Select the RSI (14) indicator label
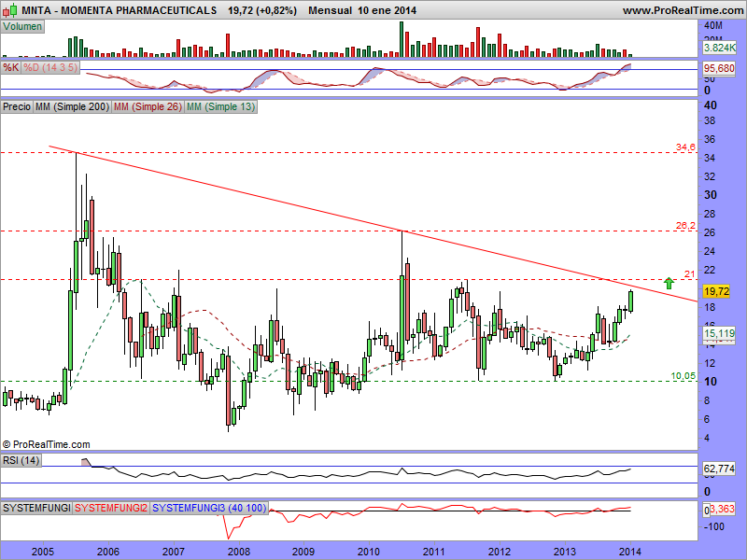747x560 pixels. 21,460
